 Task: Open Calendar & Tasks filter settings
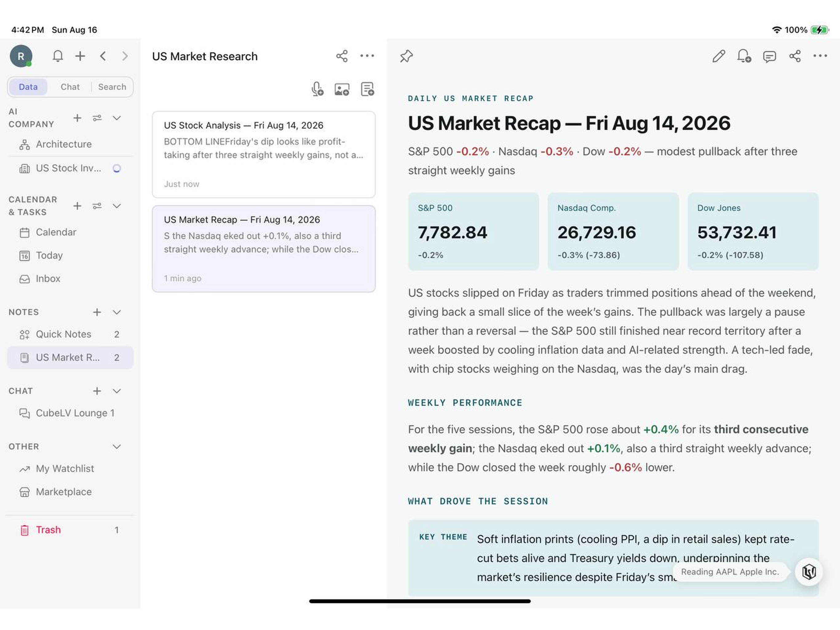[97, 206]
